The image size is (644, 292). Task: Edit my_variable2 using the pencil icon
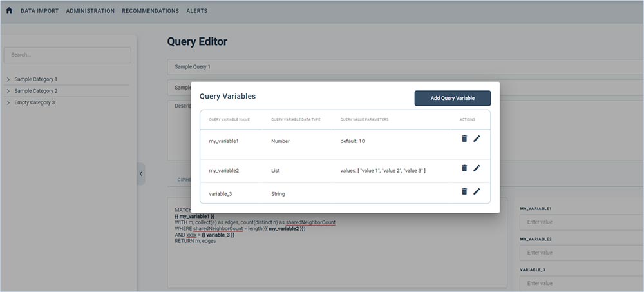(477, 168)
